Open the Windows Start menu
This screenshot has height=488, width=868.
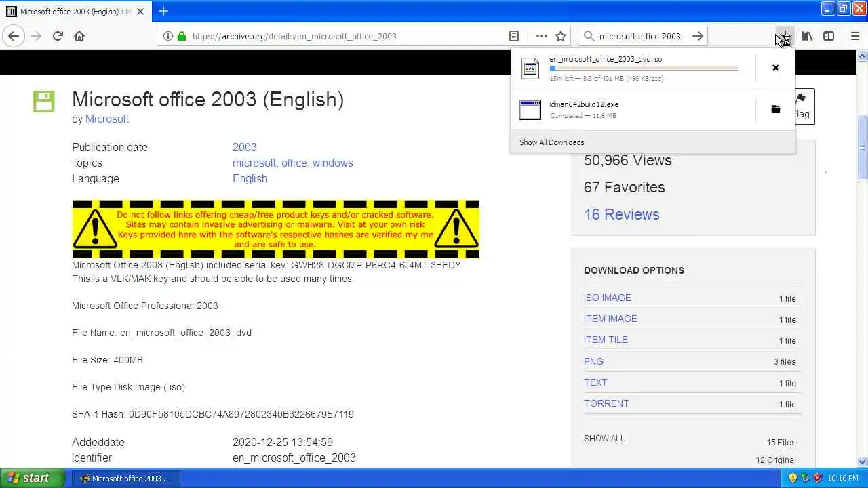(33, 478)
